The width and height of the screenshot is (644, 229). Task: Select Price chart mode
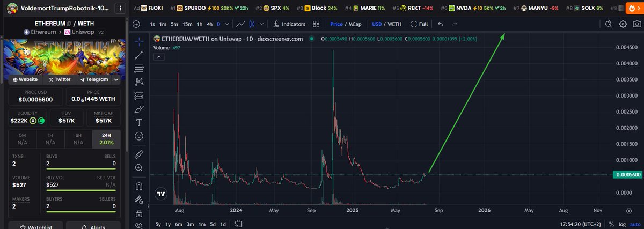tap(336, 24)
